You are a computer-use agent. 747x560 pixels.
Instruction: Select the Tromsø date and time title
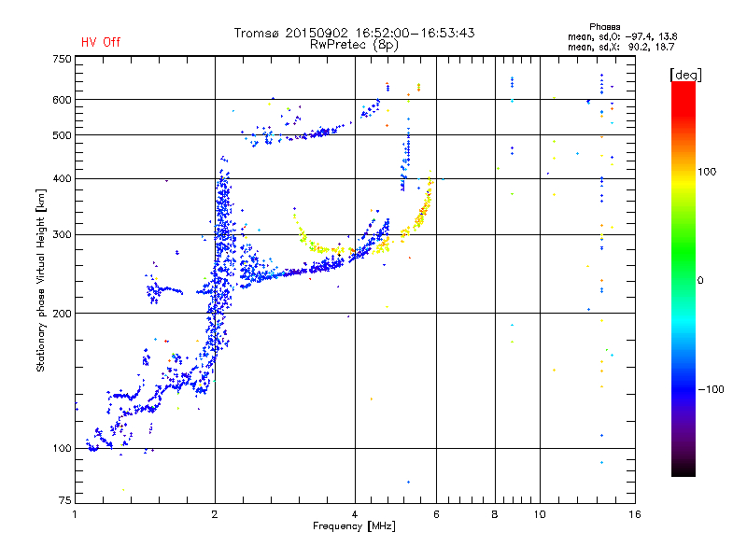(354, 33)
